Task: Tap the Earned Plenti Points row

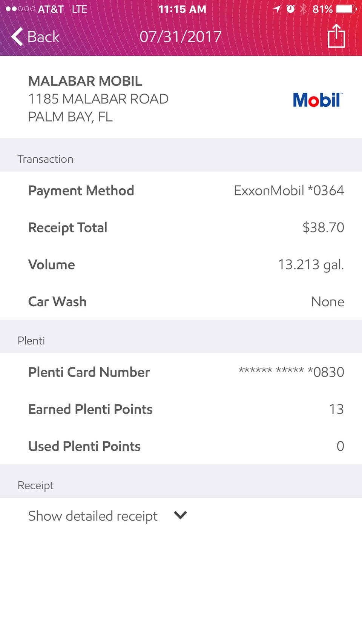Action: click(181, 409)
